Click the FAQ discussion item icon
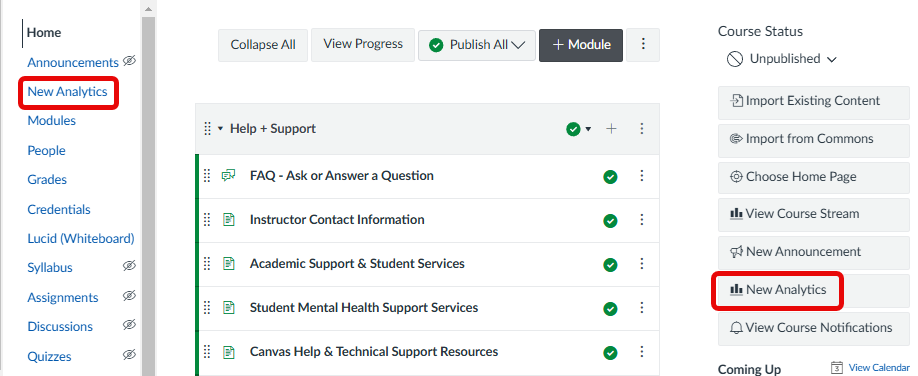918x376 pixels. tap(228, 176)
